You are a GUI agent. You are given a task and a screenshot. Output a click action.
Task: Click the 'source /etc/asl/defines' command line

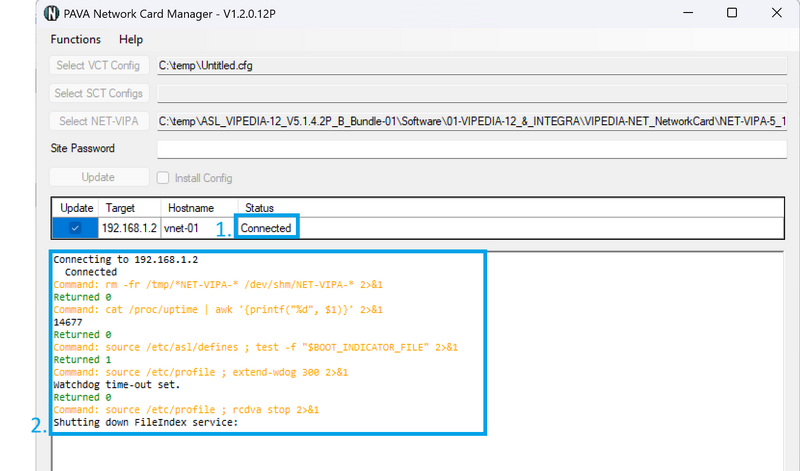point(256,347)
